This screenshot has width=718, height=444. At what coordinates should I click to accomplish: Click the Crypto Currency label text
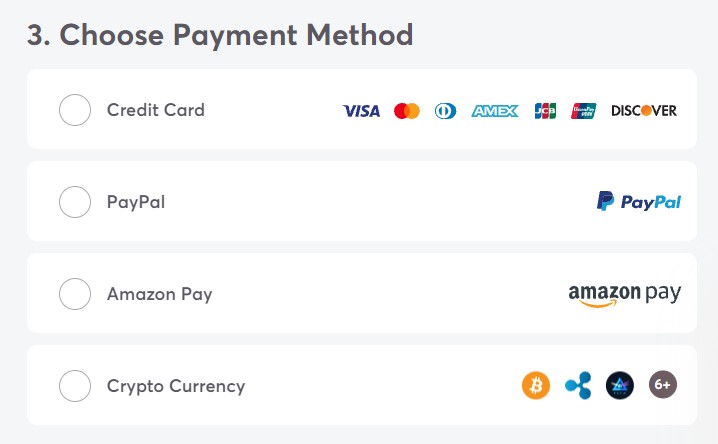click(x=176, y=386)
